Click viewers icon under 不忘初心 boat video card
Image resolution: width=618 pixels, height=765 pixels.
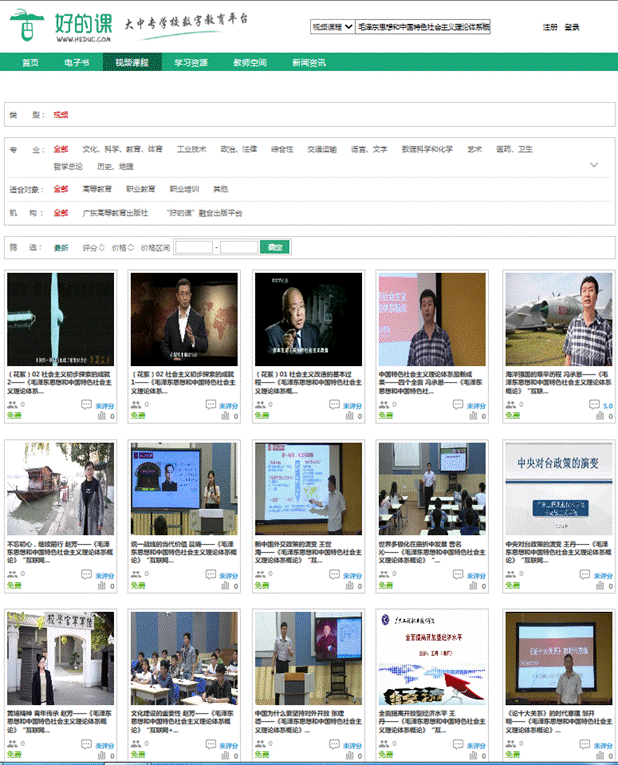12,575
